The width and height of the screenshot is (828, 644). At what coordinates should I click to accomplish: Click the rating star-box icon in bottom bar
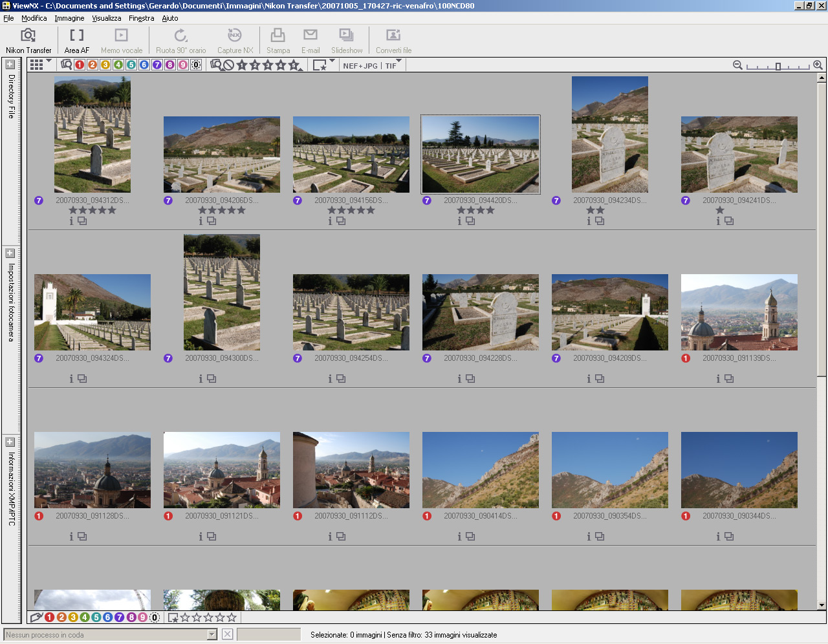coord(173,617)
